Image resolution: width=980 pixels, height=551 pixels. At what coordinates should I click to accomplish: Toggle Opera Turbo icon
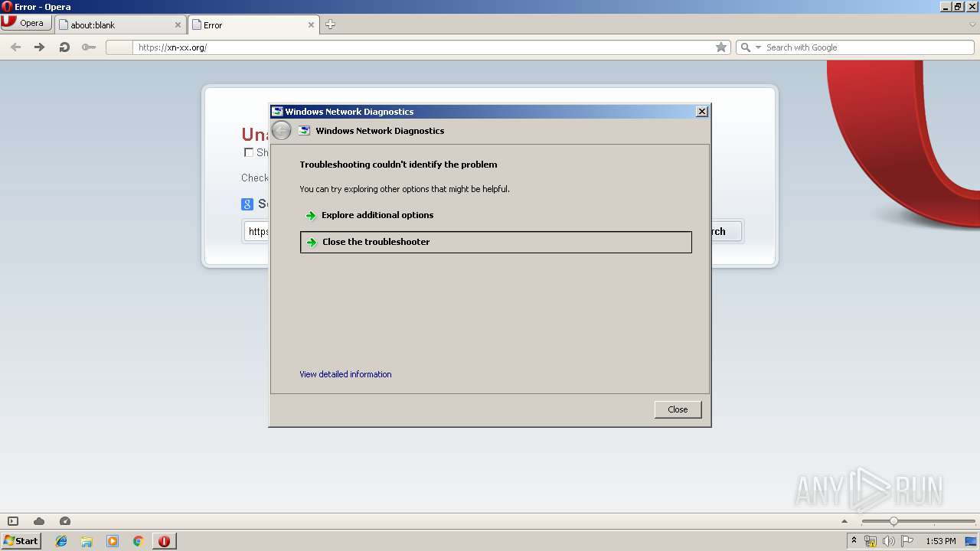click(x=65, y=521)
